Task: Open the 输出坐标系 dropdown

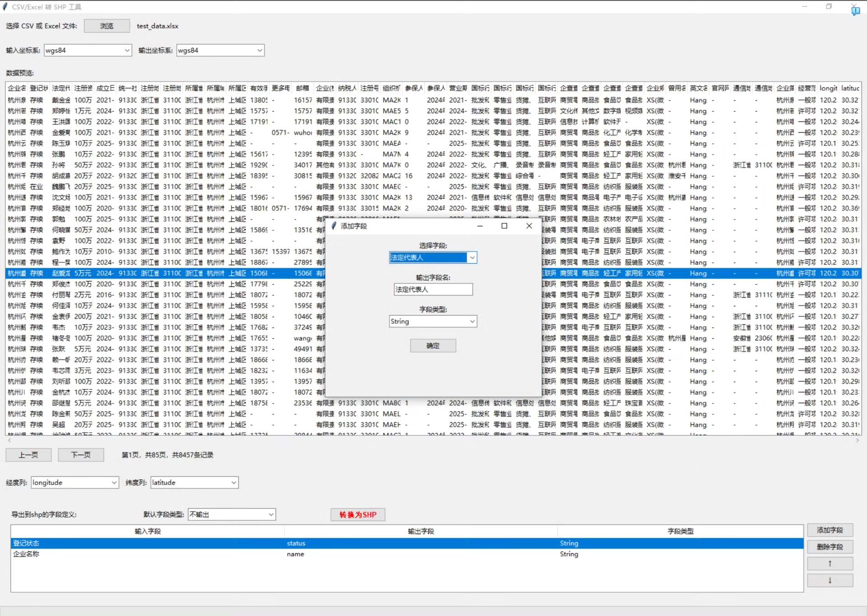Action: pyautogui.click(x=260, y=50)
